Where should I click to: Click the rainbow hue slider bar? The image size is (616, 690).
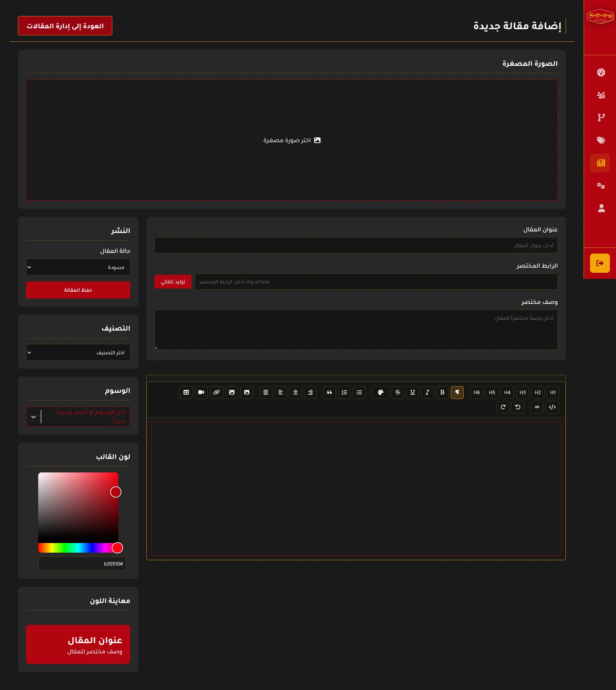[x=78, y=548]
